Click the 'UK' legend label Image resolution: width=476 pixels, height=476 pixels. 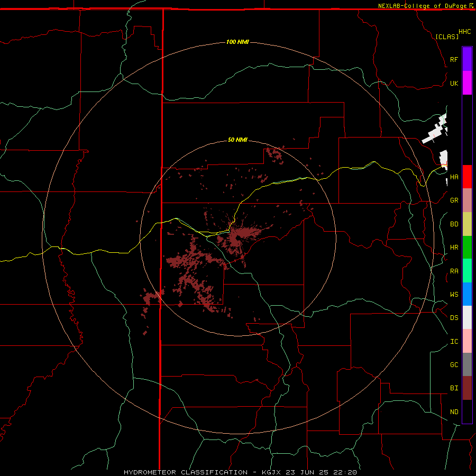tap(454, 83)
